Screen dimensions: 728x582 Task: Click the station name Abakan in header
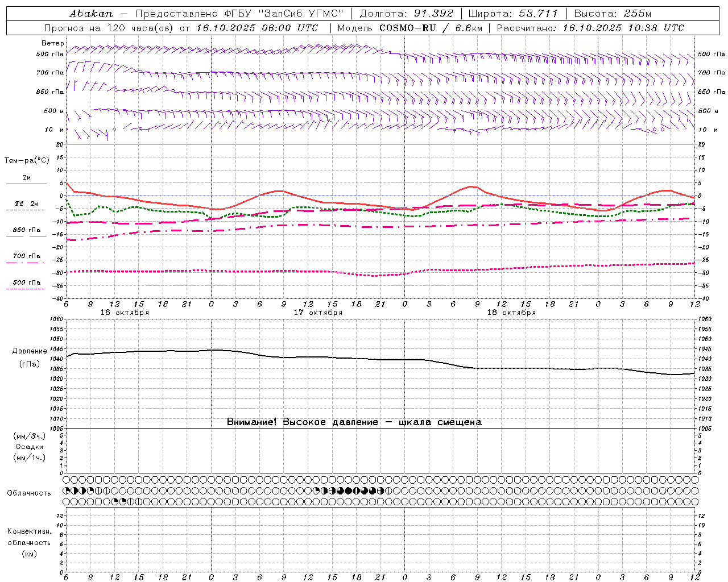point(92,14)
